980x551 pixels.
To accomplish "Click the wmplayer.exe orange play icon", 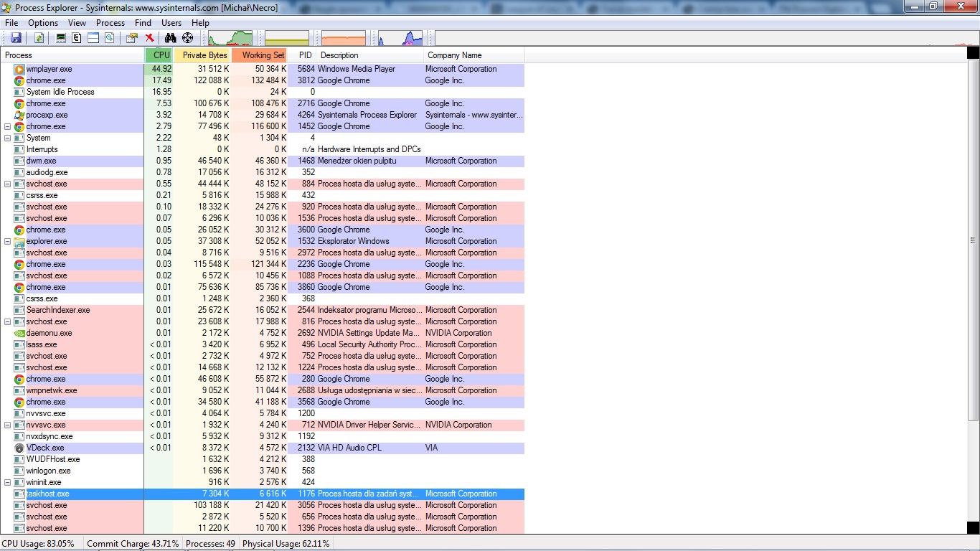I will point(19,69).
